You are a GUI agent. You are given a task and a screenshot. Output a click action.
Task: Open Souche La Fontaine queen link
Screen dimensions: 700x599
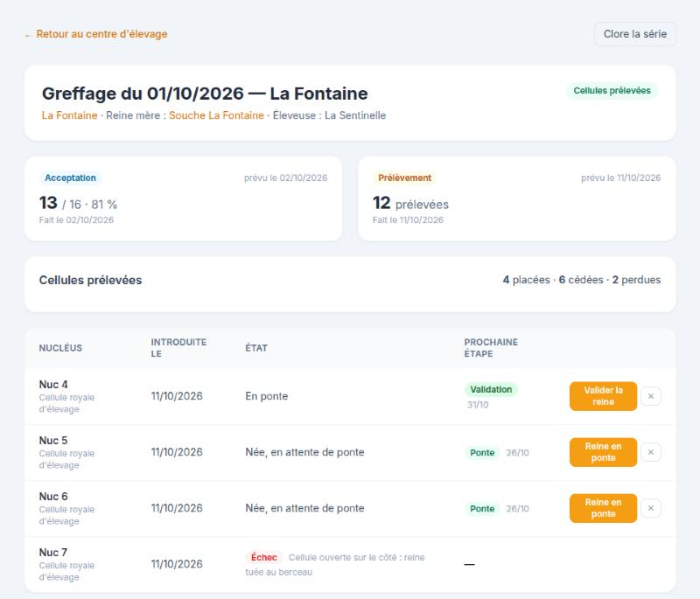tap(216, 115)
